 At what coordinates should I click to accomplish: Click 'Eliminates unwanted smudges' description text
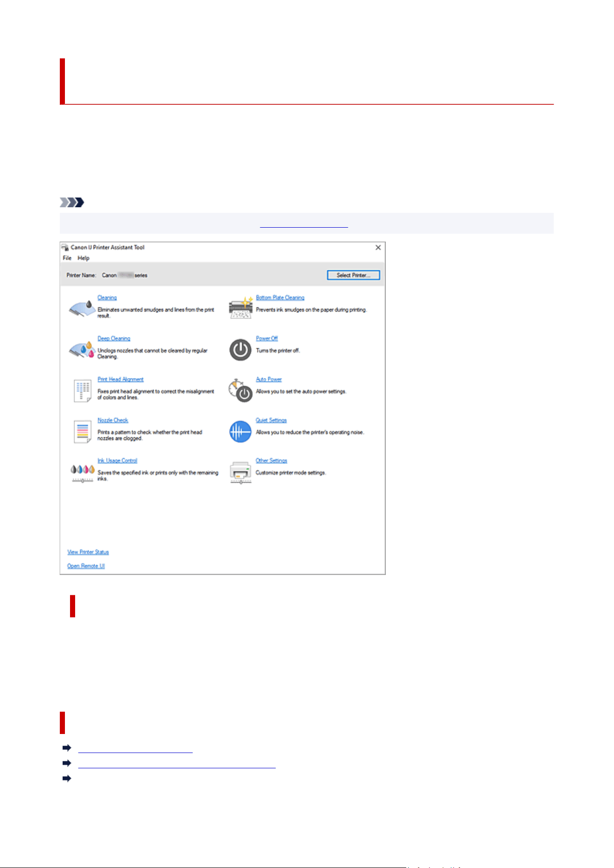point(156,313)
